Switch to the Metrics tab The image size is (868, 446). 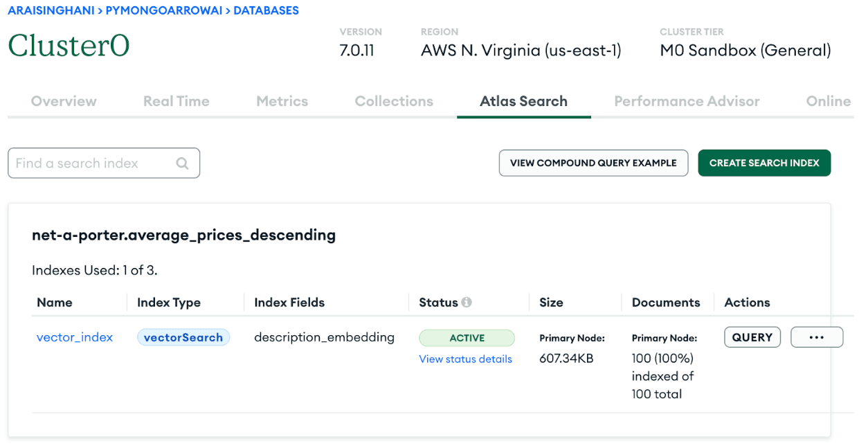282,101
